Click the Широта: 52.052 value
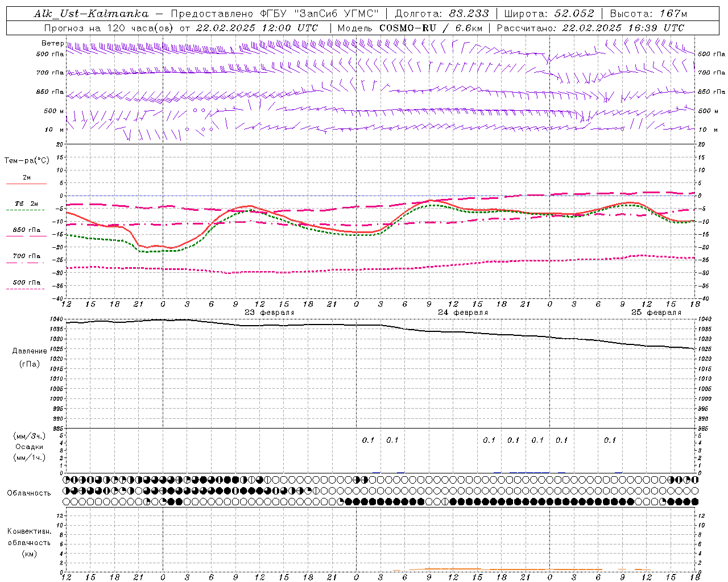The image size is (728, 582). point(549,14)
